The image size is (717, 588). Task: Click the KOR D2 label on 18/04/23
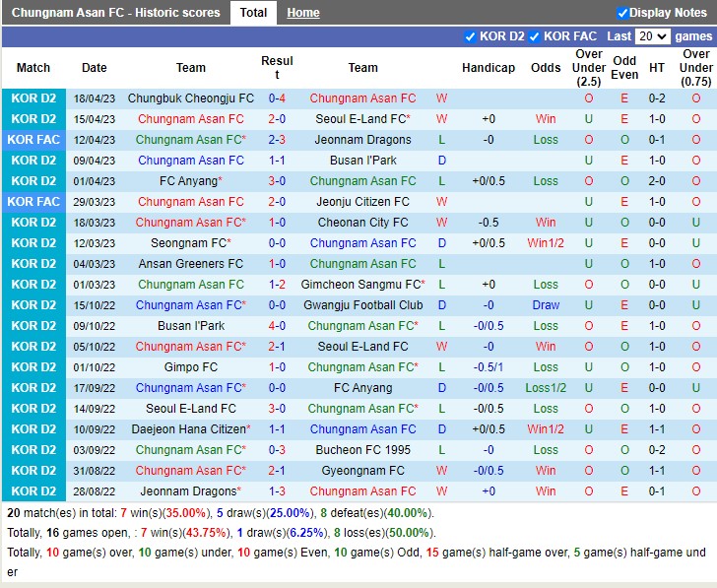coord(33,98)
